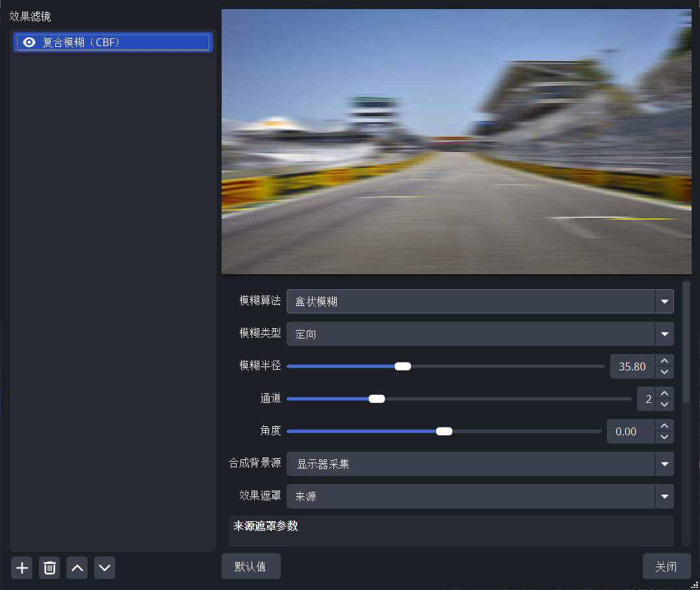Increase 角度 value with up stepper
700x590 pixels.
tap(664, 426)
